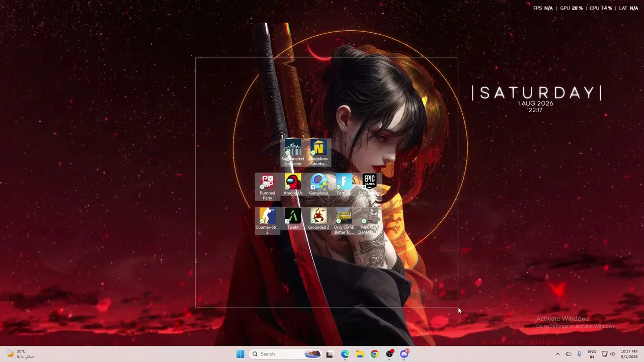Select the Only Climb Better Together icon
Viewport: 644px width, 362px height.
tap(344, 221)
